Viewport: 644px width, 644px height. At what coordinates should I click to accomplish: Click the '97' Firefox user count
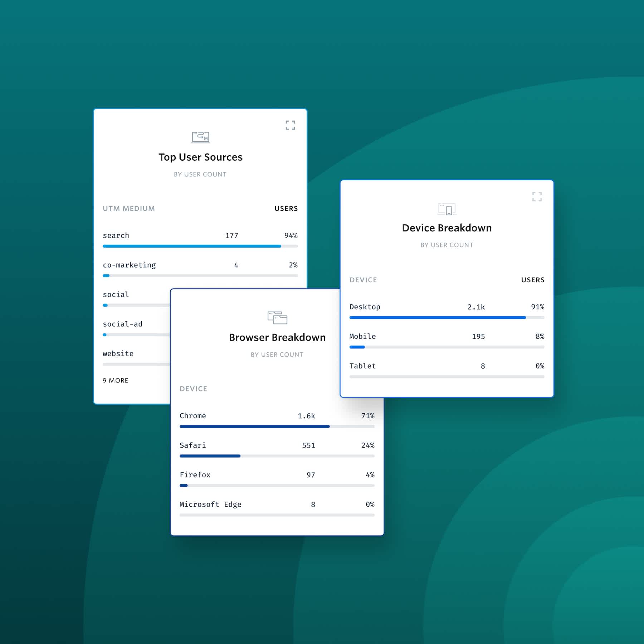pos(311,475)
